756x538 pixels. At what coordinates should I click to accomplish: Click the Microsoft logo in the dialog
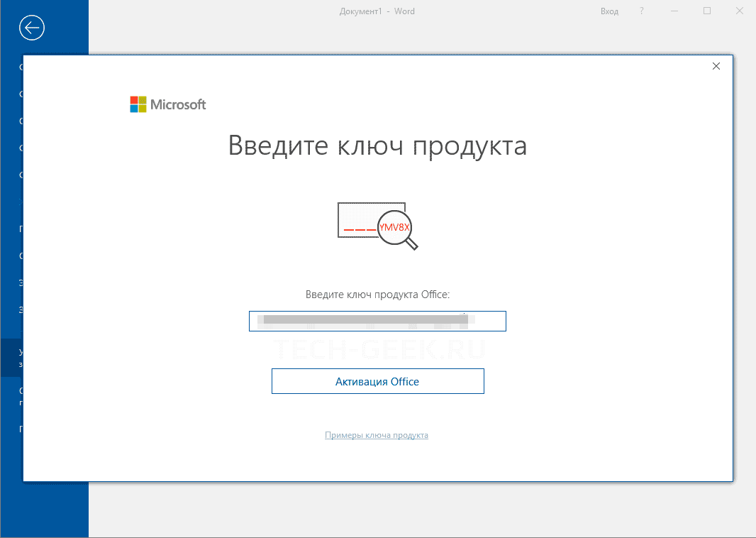point(168,104)
